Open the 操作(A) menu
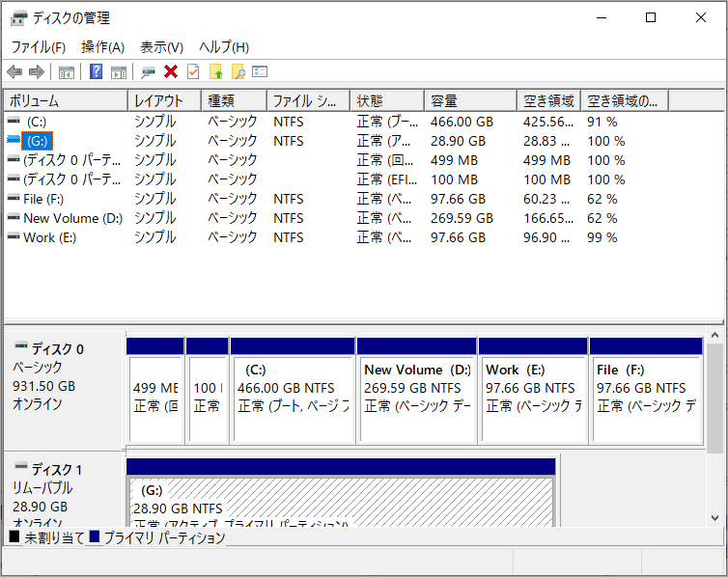Viewport: 728px width, 577px height. [x=102, y=47]
